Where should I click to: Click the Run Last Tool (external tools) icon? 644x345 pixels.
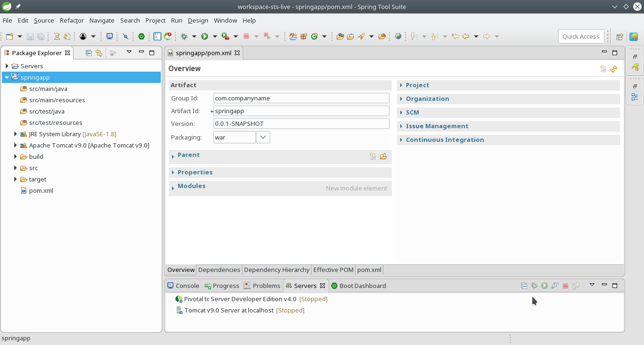pyautogui.click(x=225, y=36)
